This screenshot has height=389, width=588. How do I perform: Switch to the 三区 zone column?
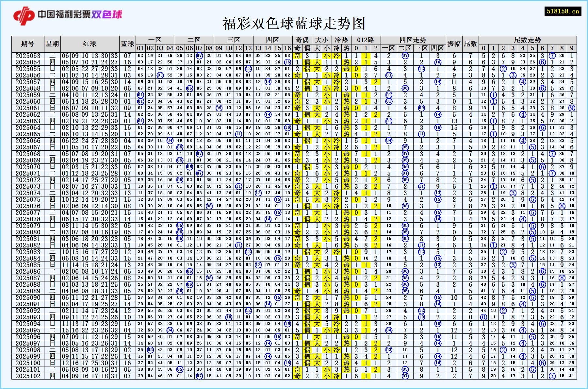[233, 40]
